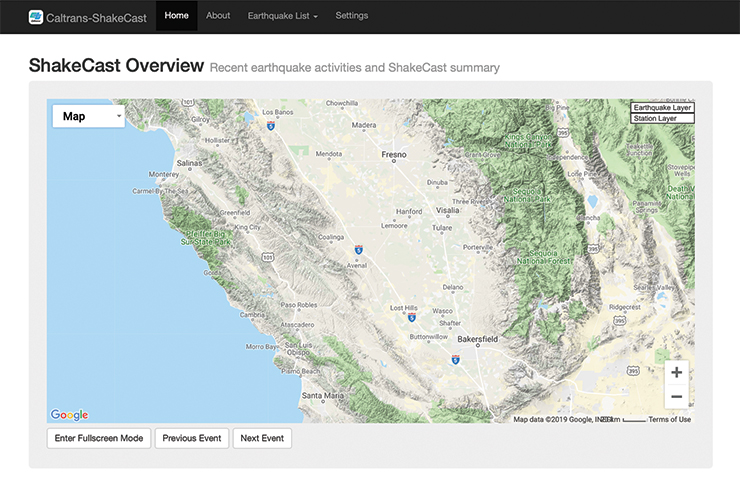Go to the Home tab
Viewport: 740px width, 498px height.
point(177,16)
